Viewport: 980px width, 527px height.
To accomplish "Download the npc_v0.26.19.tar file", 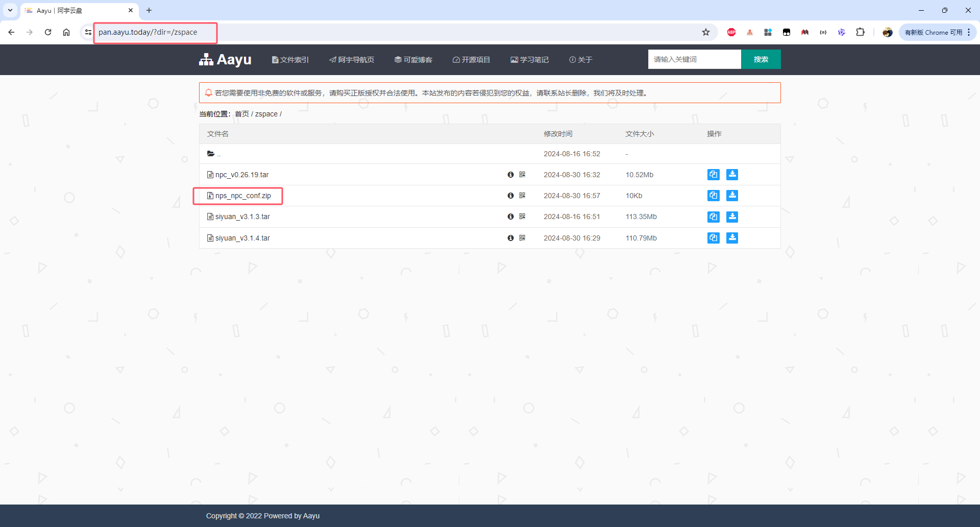I will tap(732, 175).
